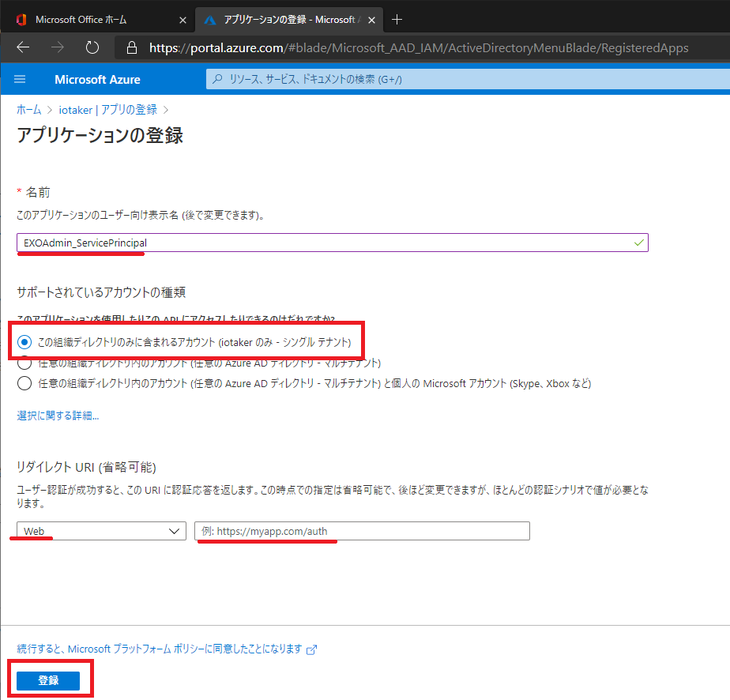This screenshot has width=730, height=700.
Task: Open the 選択に関する詳細 link
Action: pyautogui.click(x=58, y=416)
